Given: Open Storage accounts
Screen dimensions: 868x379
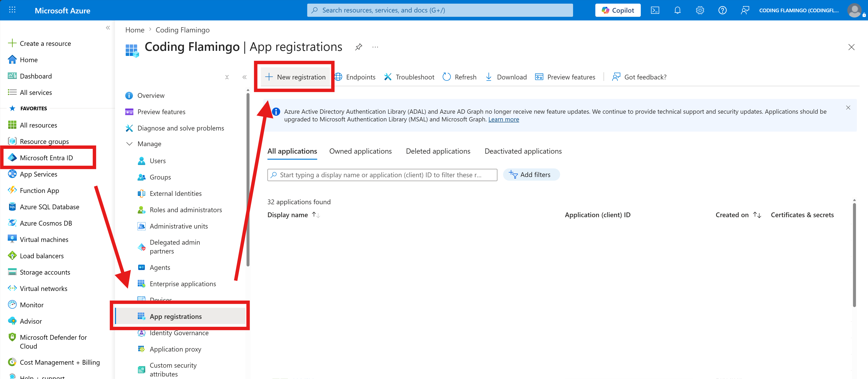Looking at the screenshot, I should click(x=39, y=272).
